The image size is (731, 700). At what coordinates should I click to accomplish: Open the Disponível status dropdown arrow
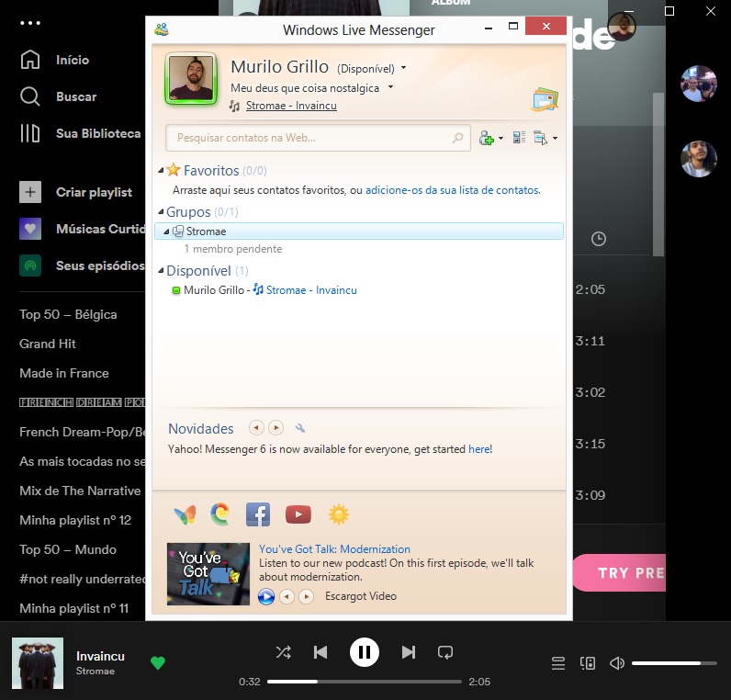[x=404, y=69]
